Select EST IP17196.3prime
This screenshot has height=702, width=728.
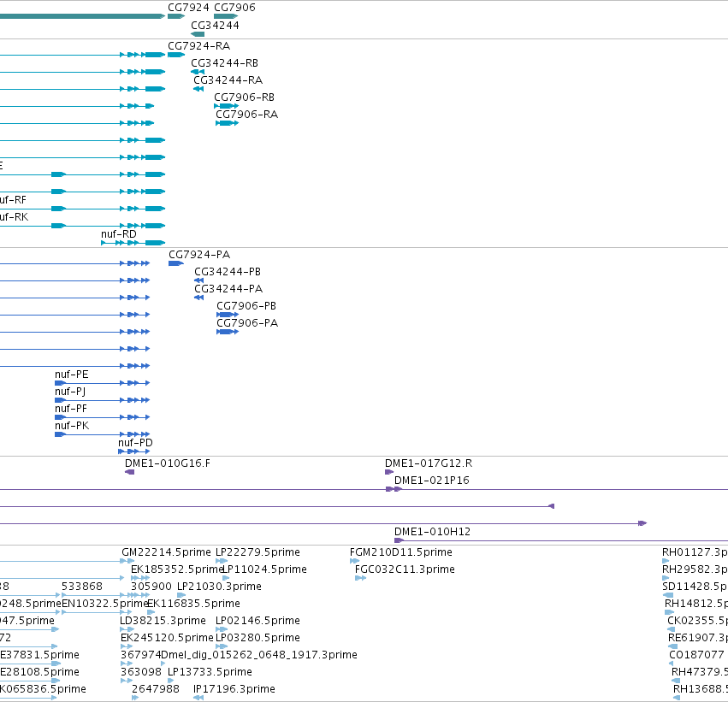[234, 690]
